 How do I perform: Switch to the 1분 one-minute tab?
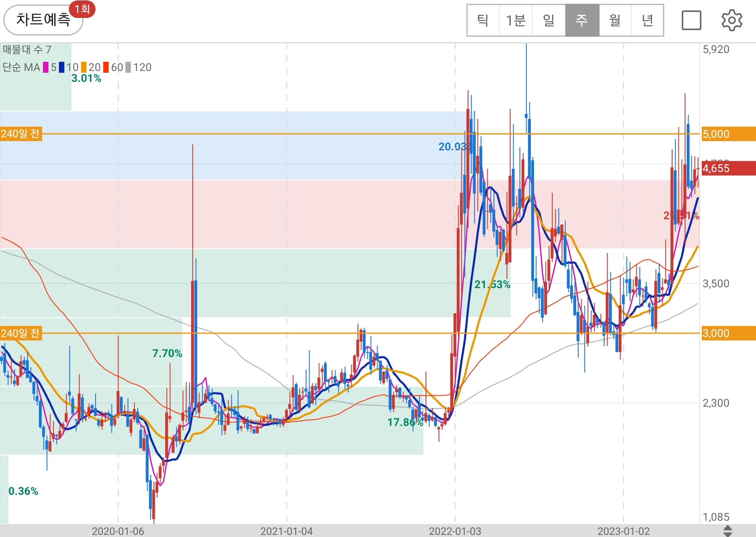coord(516,20)
